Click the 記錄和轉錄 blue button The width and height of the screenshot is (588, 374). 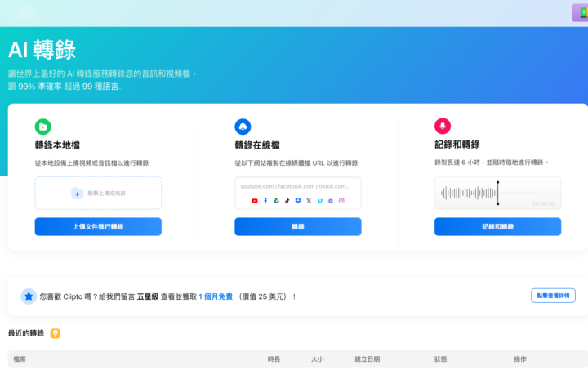[498, 226]
